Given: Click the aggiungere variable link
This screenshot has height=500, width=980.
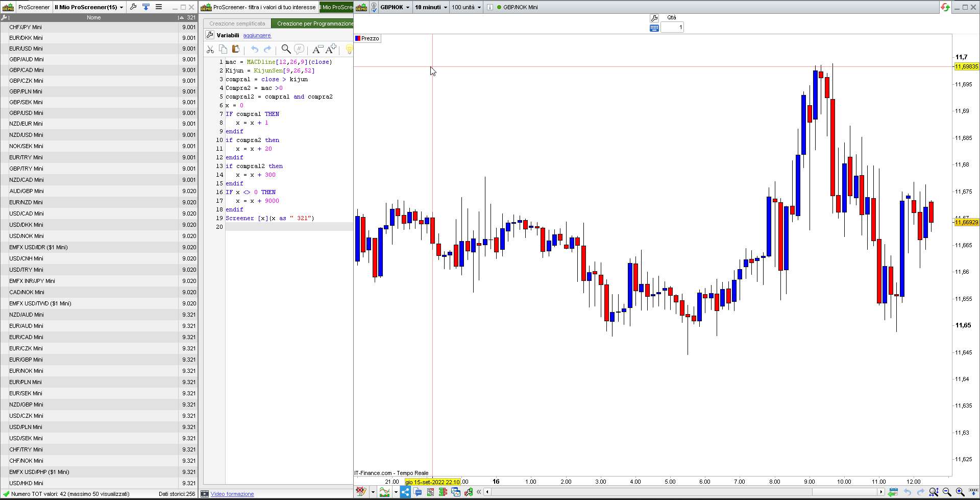Looking at the screenshot, I should coord(257,36).
